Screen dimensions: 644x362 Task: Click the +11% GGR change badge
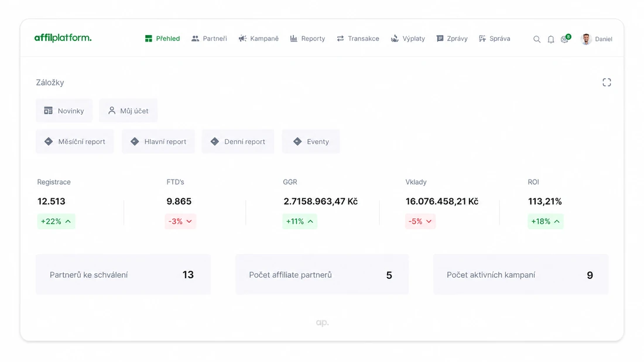point(300,221)
